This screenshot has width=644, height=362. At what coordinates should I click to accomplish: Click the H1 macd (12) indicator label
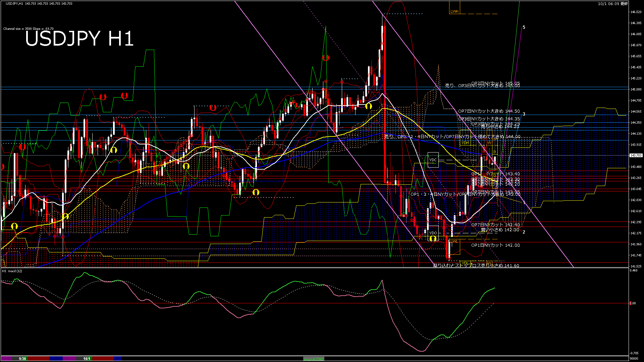[12, 271]
